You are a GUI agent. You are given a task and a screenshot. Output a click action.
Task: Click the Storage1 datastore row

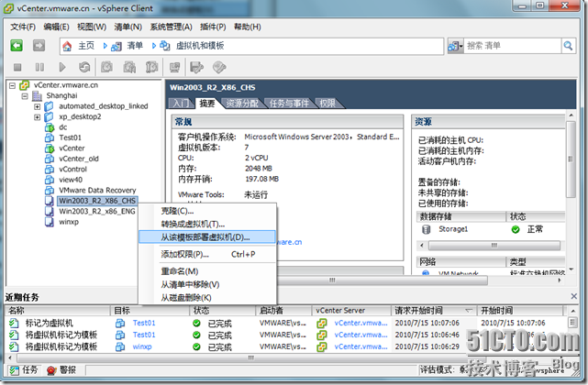(x=491, y=229)
